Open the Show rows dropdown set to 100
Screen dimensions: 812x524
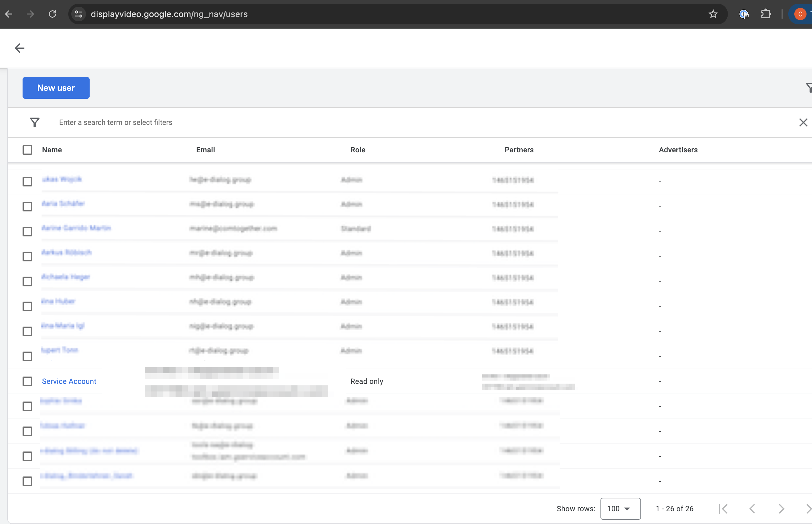tap(620, 509)
